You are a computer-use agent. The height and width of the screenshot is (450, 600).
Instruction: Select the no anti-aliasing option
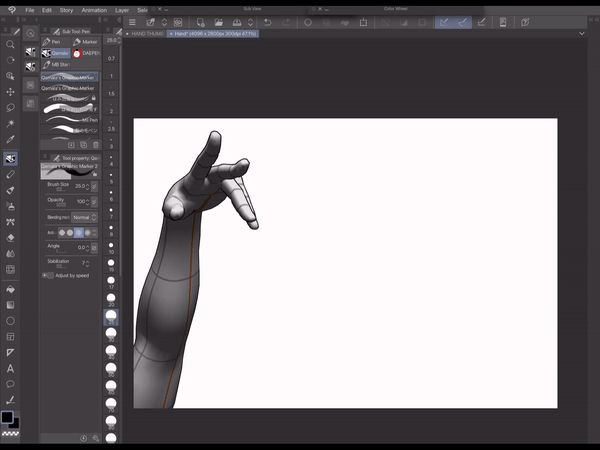point(62,233)
